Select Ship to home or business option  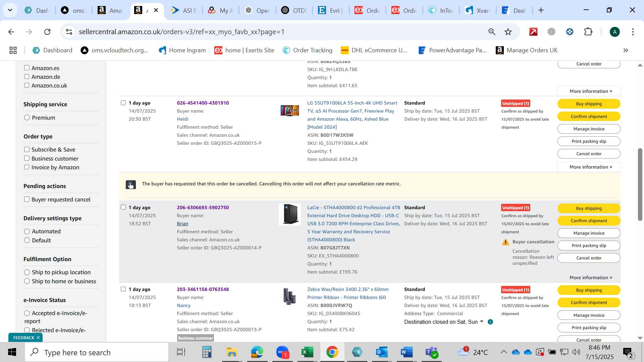pos(27,281)
